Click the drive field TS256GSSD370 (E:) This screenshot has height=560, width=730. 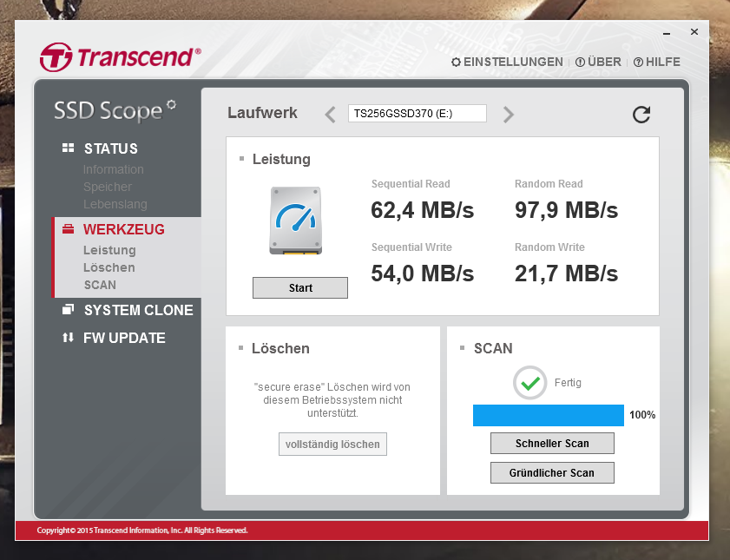[x=418, y=114]
